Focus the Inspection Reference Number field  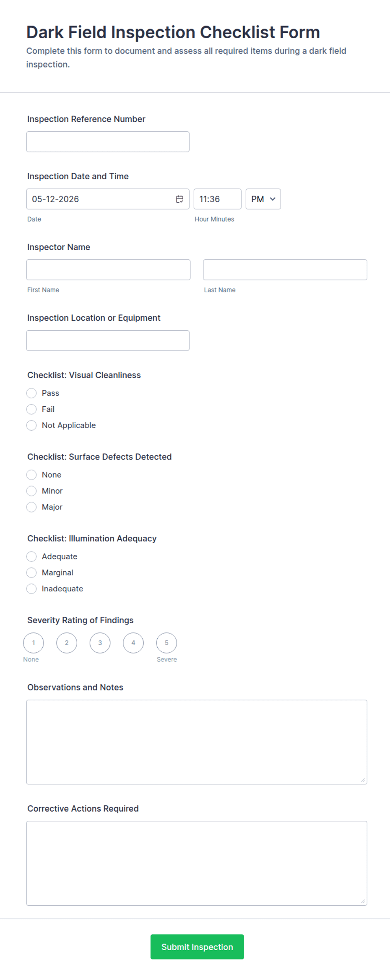click(108, 142)
